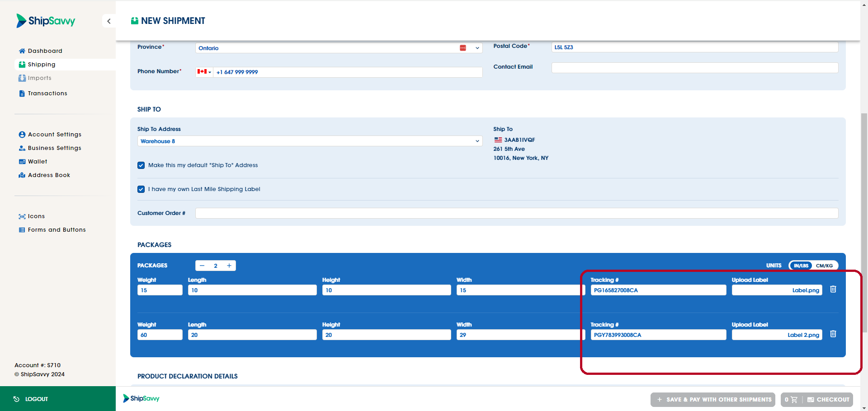Click the Business Settings icon
Viewport: 868px width, 411px height.
point(22,148)
